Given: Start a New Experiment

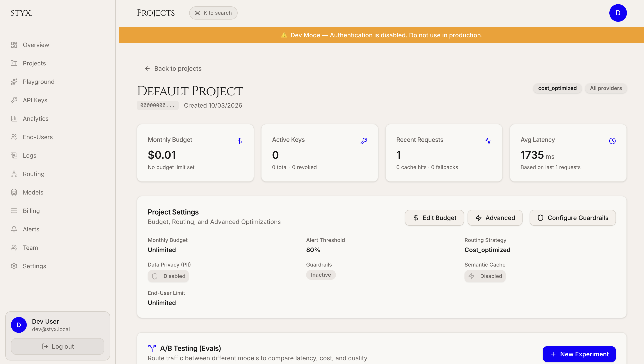Looking at the screenshot, I should coord(579,354).
